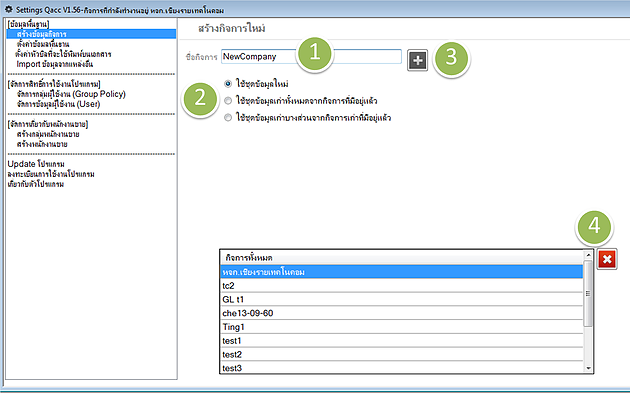The image size is (630, 393).
Task: Open ลงทะเบียนการใช้งานโปรแกรม menu entry
Action: pos(51,174)
